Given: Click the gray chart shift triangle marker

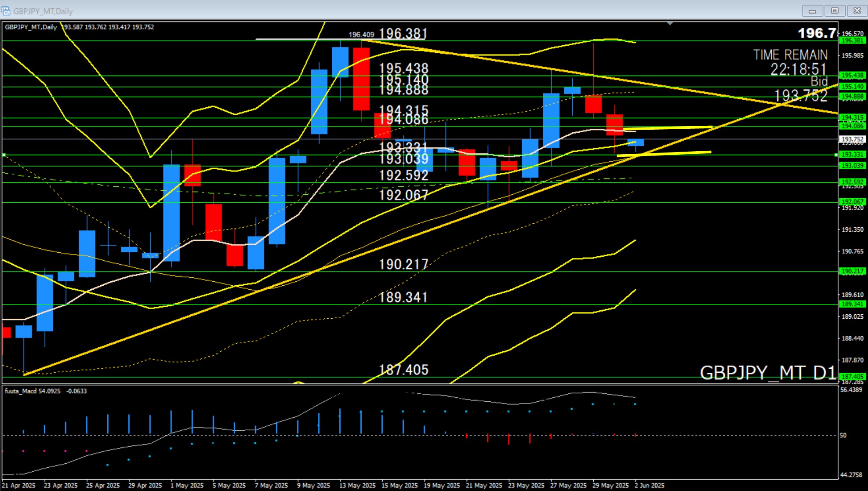Looking at the screenshot, I should coord(670,23).
